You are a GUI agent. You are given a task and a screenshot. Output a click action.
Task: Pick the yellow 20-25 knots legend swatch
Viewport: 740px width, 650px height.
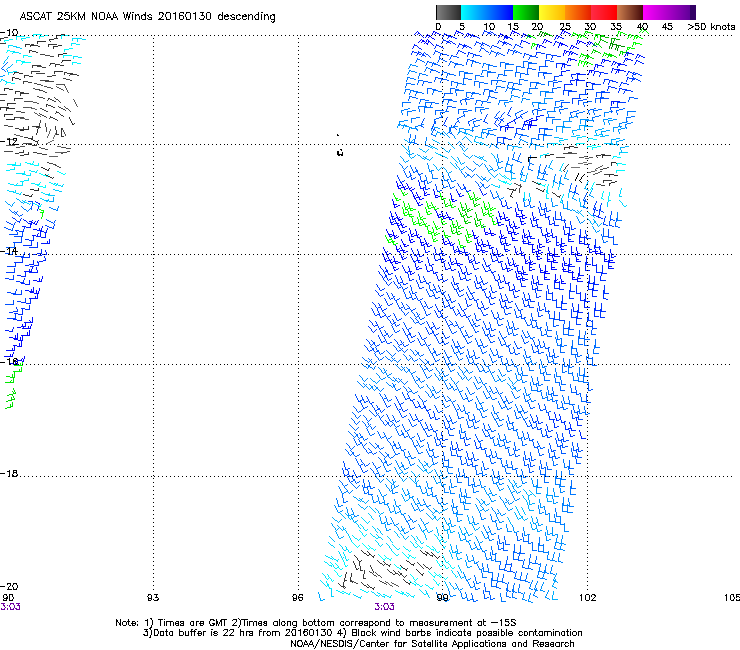[552, 12]
